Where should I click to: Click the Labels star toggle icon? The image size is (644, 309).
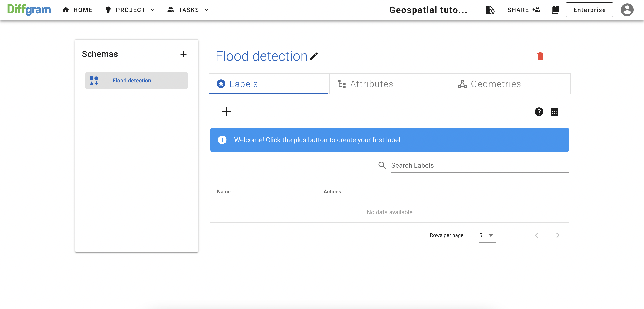point(221,84)
